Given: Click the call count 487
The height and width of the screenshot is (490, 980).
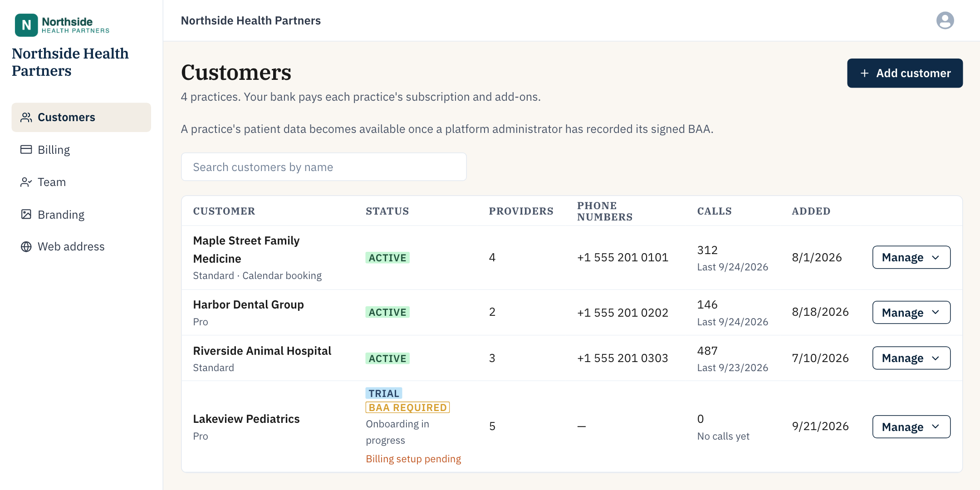Looking at the screenshot, I should point(707,351).
